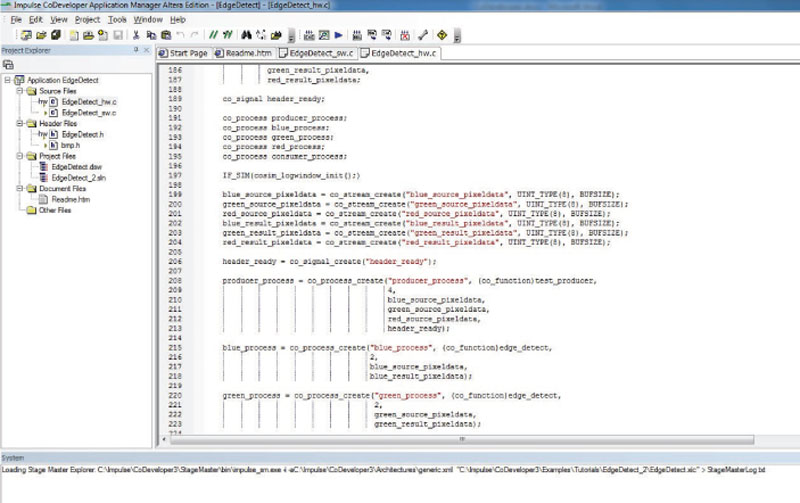Image resolution: width=800 pixels, height=503 pixels.
Task: Click the yellow diamond toolbar icon
Action: pos(441,35)
